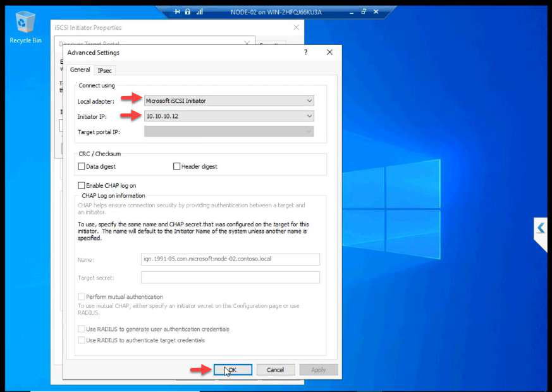Minimize the NODE-02 connection bar

click(352, 12)
